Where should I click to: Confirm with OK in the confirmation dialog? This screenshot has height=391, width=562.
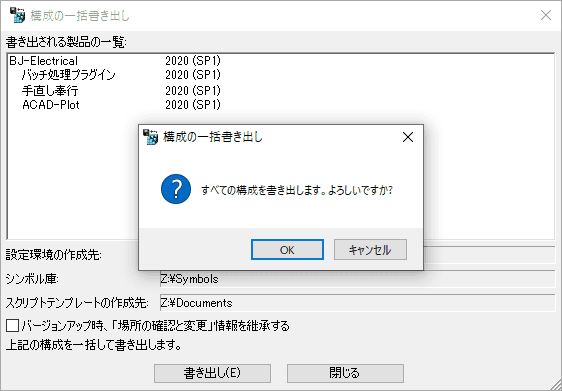287,249
